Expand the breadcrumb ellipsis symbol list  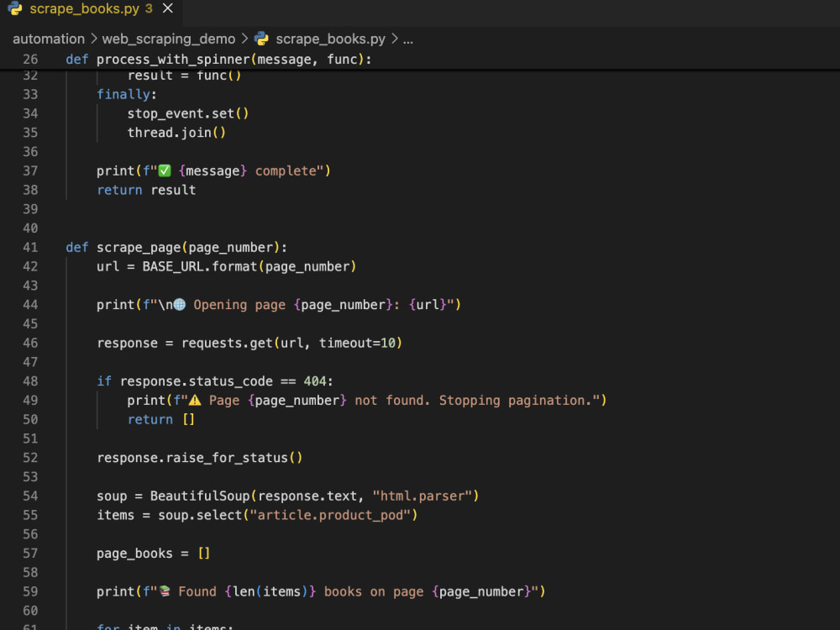pyautogui.click(x=407, y=40)
